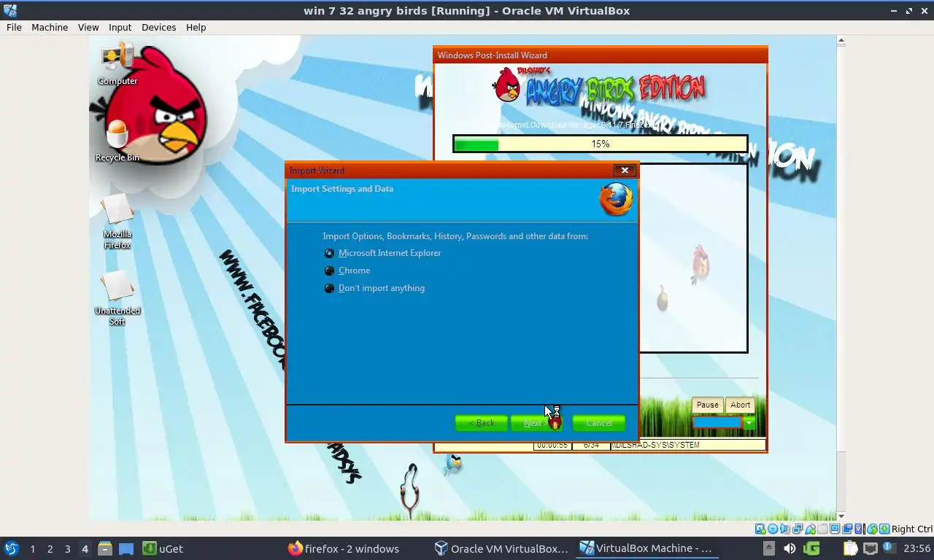Click the blue desktop icon in host panel
Viewport: 934px width, 560px height.
pos(126,548)
